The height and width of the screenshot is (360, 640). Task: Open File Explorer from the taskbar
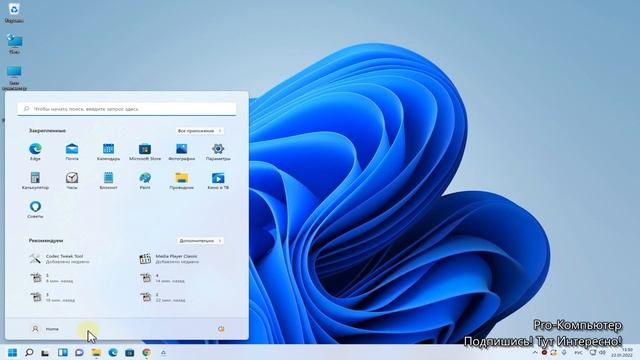pos(96,353)
